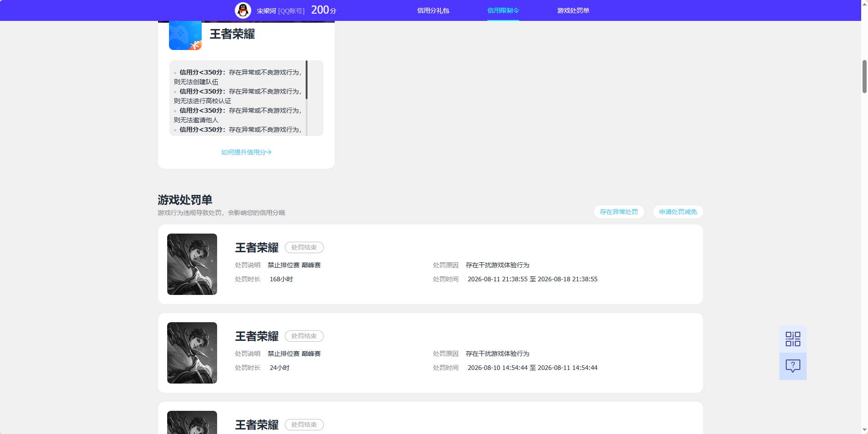Click the 200分 credit score text
Screen dimensions: 868x434
click(x=324, y=10)
